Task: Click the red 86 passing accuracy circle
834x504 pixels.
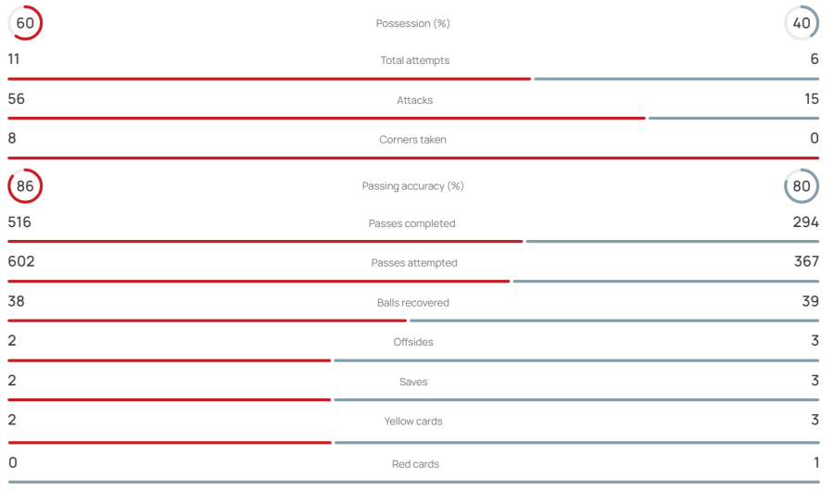Action: [25, 186]
